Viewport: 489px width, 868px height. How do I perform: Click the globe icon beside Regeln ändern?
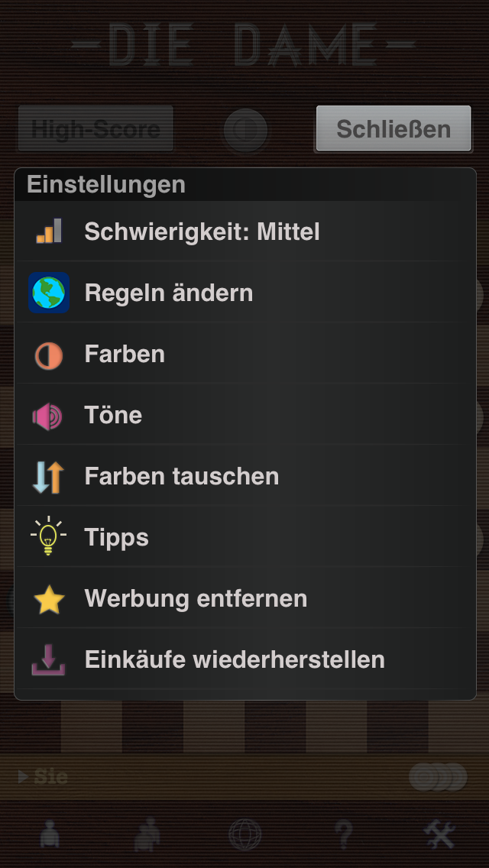coord(49,293)
